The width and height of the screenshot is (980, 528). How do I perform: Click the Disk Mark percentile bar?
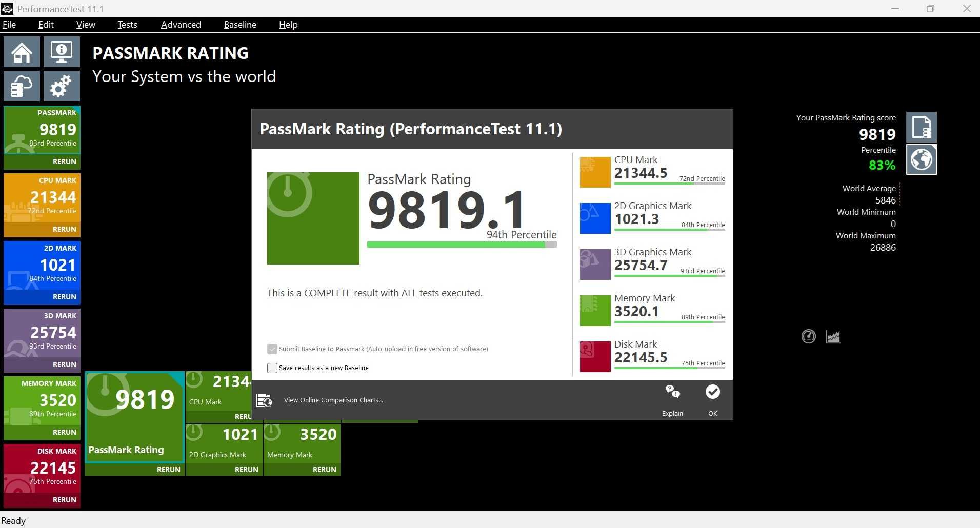click(x=670, y=368)
